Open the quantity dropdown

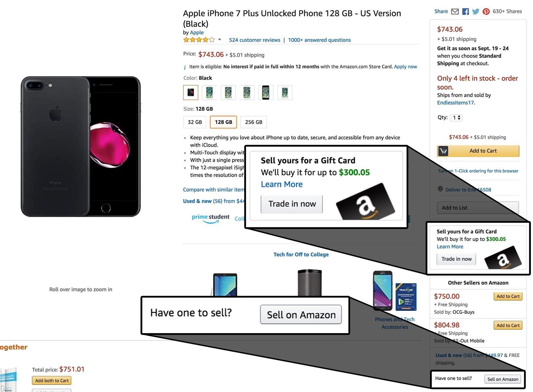(x=456, y=118)
